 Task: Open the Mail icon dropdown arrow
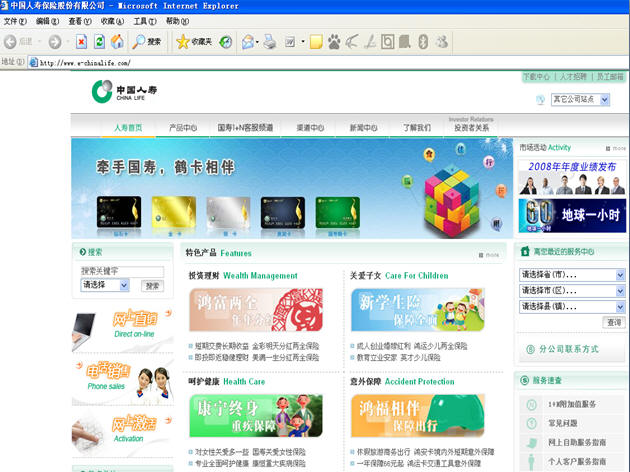(x=257, y=42)
